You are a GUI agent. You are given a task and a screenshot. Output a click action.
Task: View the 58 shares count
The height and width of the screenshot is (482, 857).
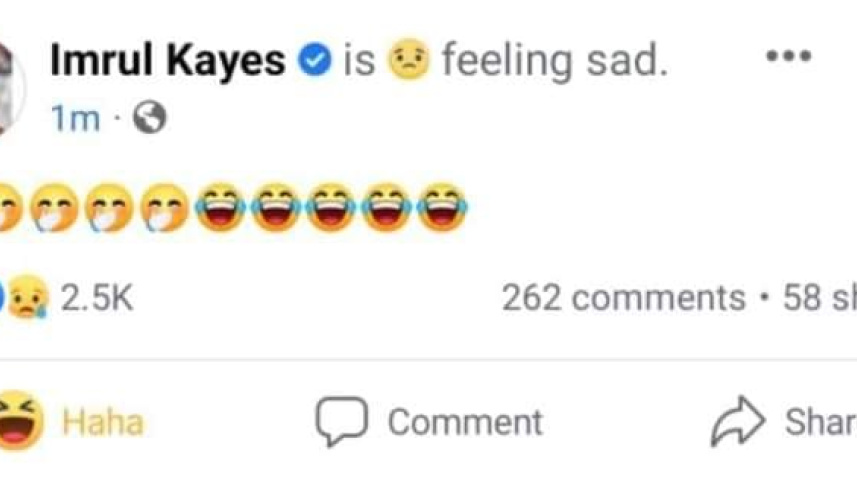click(820, 297)
